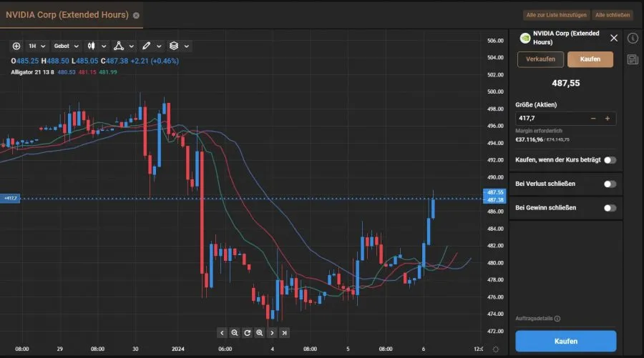Expand the layers dropdown arrow
Image resolution: width=644 pixels, height=358 pixels.
(x=187, y=46)
